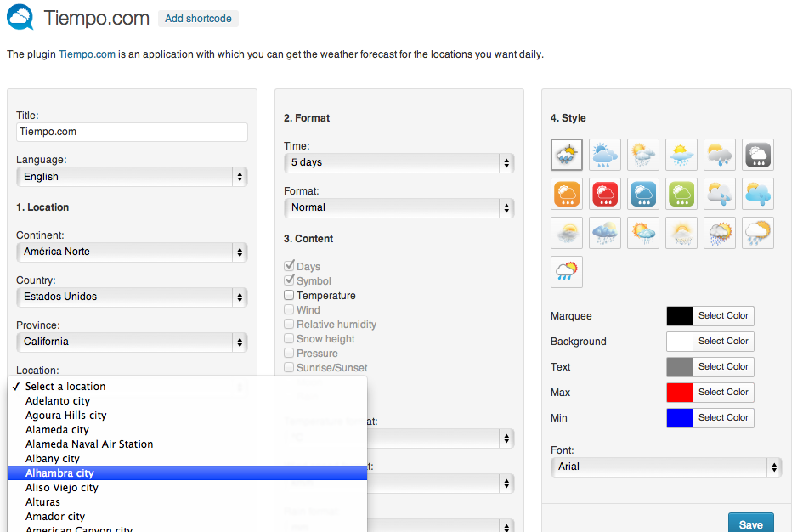Choose Alturas in the location list
This screenshot has height=532, width=803.
[x=188, y=501]
